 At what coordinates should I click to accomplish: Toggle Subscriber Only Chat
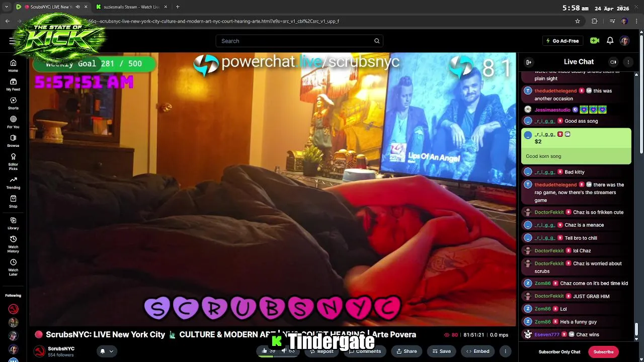(559, 352)
